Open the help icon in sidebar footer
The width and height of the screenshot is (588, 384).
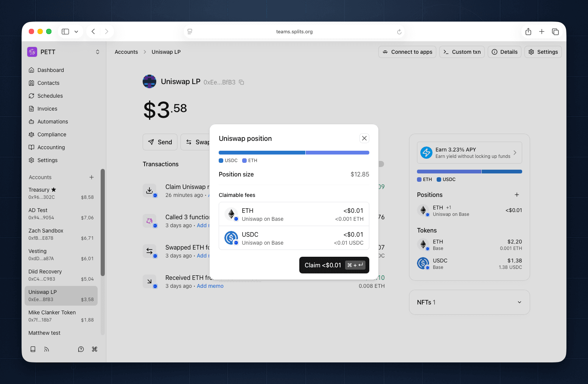[x=81, y=349]
